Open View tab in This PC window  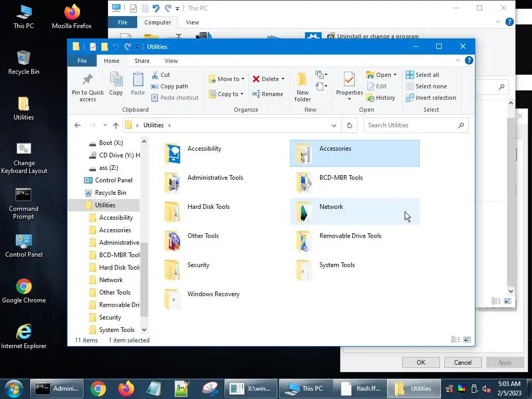point(192,22)
